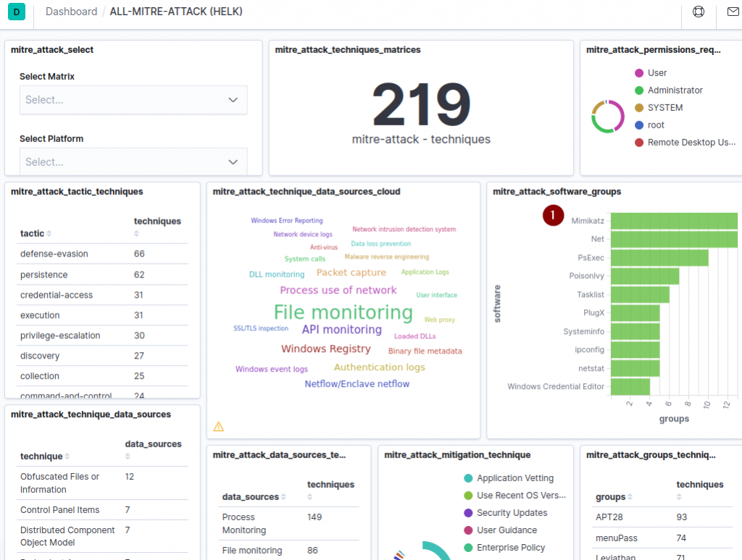Toggle Application Vetting legend entry

coord(509,478)
